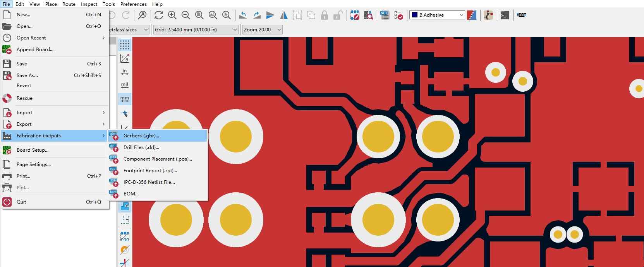Open the Route menu
This screenshot has width=644, height=267.
(69, 4)
